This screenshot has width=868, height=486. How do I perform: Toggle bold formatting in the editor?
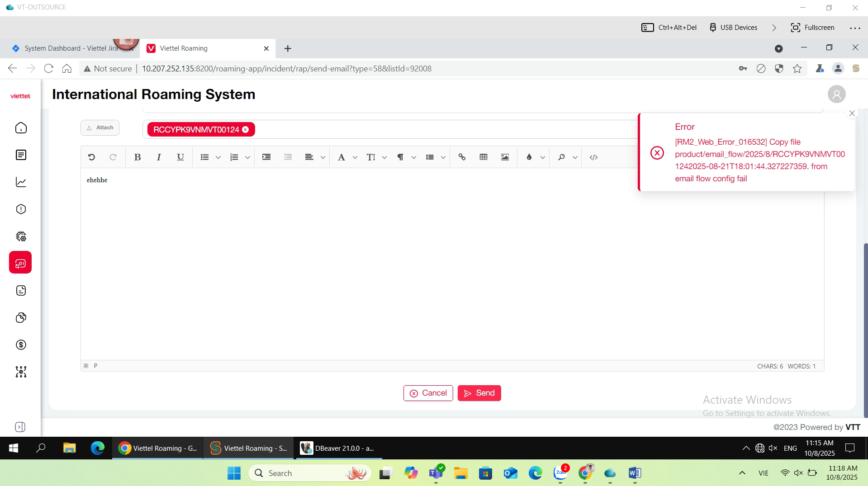[138, 157]
